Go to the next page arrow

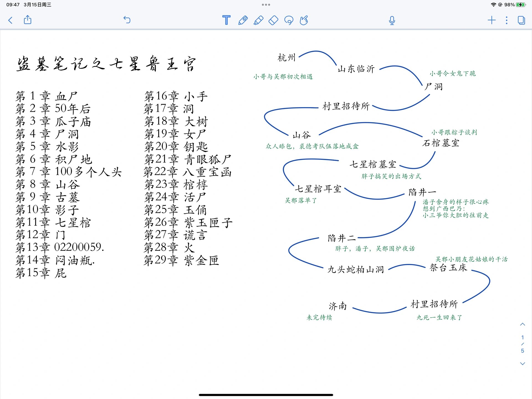(x=523, y=364)
